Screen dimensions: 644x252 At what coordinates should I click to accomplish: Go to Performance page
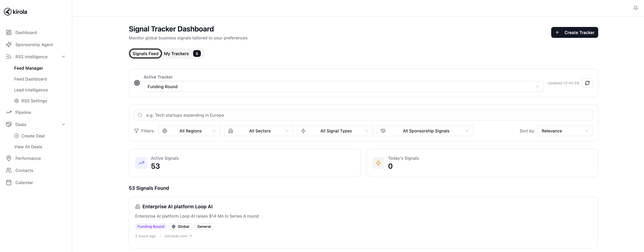point(28,158)
